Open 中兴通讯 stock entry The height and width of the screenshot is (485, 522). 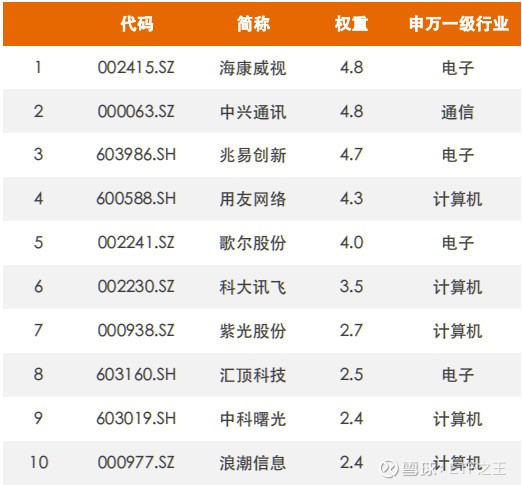tap(253, 112)
